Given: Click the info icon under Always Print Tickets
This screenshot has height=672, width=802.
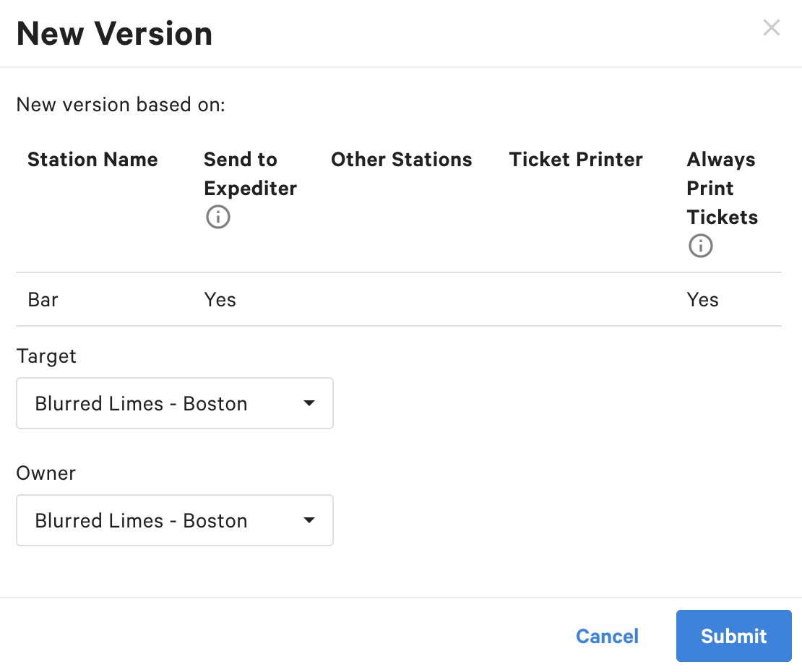Looking at the screenshot, I should 700,246.
